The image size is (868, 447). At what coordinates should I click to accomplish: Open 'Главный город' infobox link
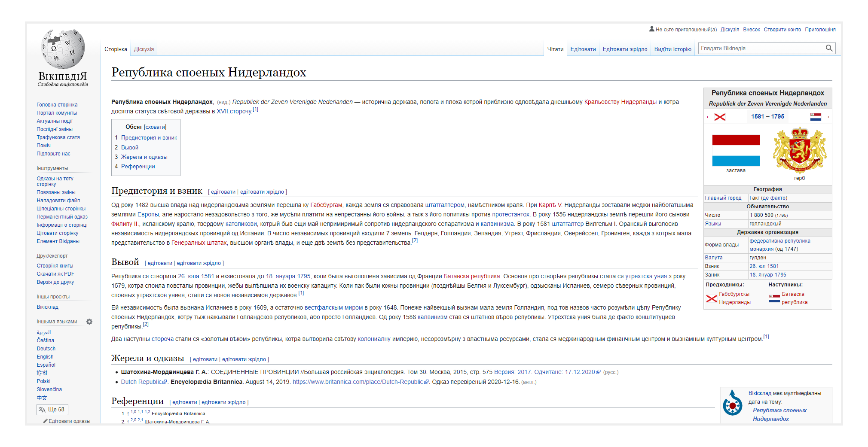pos(723,198)
